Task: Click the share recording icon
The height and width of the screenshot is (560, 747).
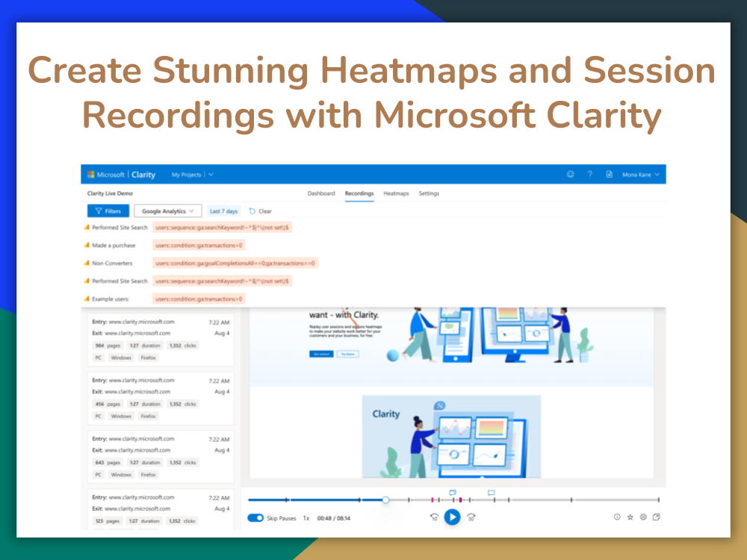Action: coord(656,516)
